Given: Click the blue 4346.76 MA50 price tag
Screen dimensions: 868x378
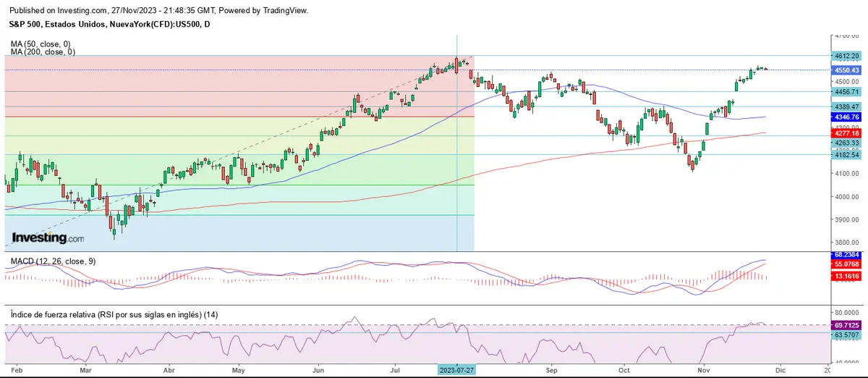Looking at the screenshot, I should (x=846, y=117).
